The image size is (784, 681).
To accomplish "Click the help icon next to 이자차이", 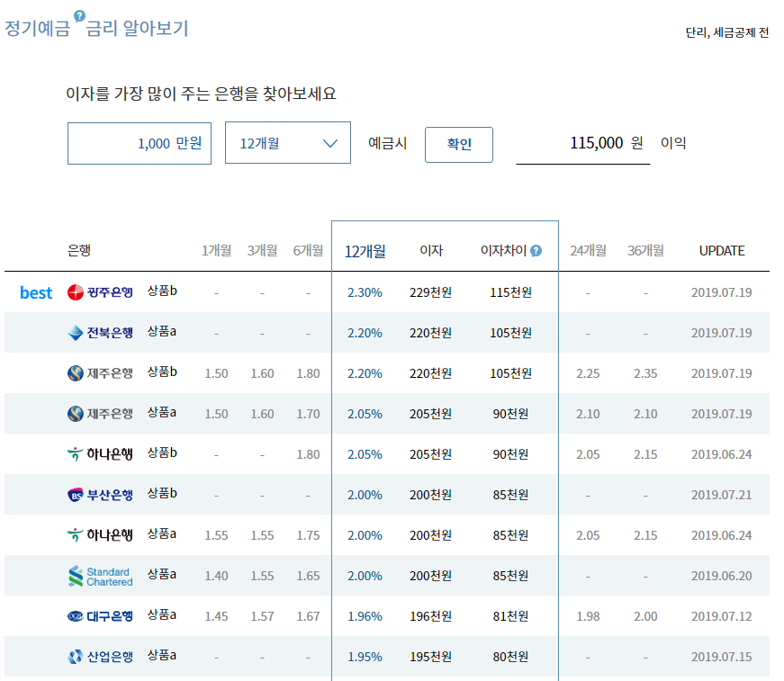I will [x=536, y=251].
